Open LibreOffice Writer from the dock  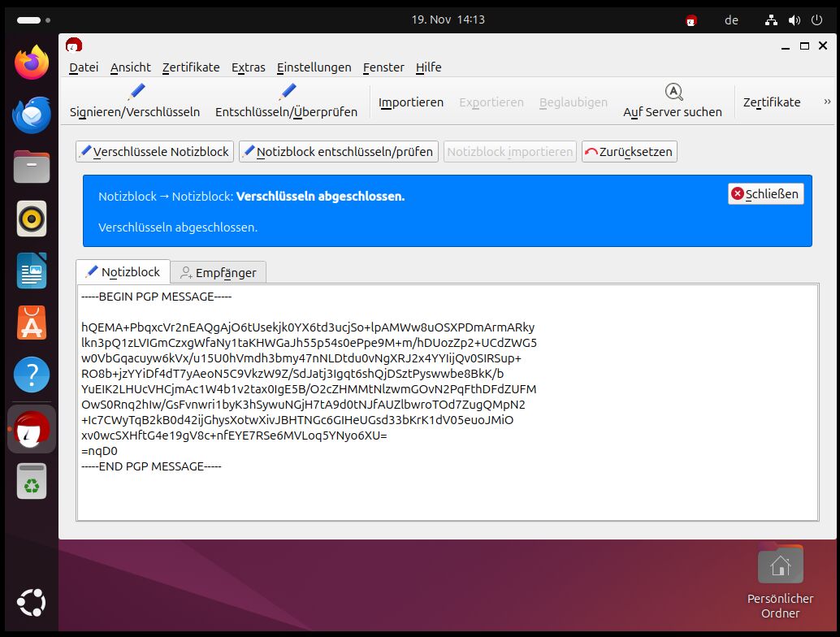[32, 271]
